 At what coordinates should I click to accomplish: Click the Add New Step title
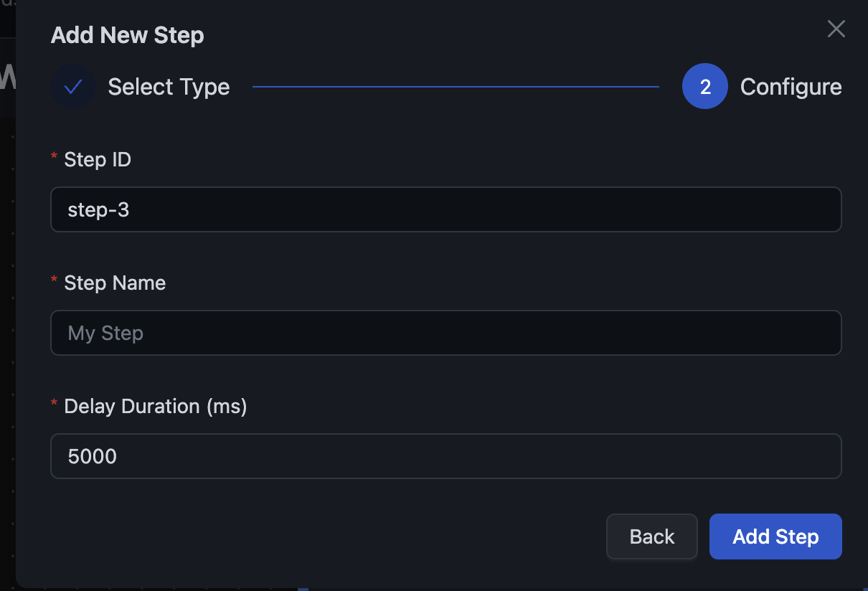(x=127, y=35)
